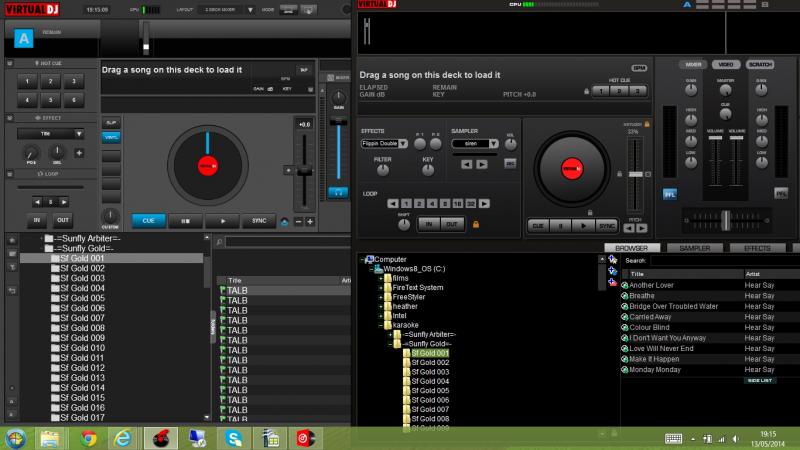Click the loop length decrease arrow on left deck

[37, 202]
